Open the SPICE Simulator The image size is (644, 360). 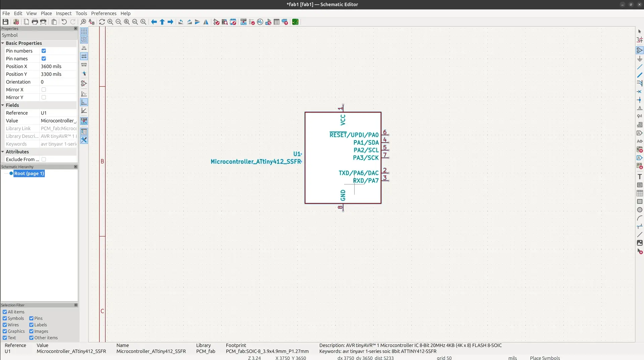click(x=260, y=22)
